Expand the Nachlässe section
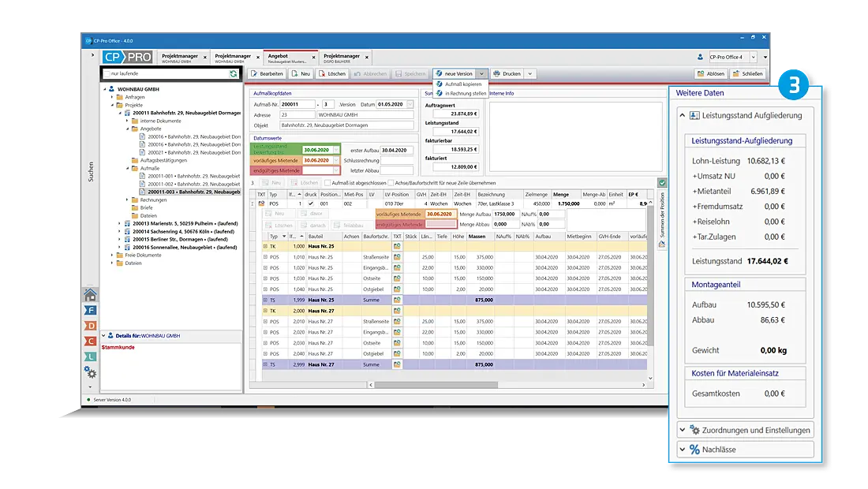The image size is (868, 489). click(x=682, y=450)
